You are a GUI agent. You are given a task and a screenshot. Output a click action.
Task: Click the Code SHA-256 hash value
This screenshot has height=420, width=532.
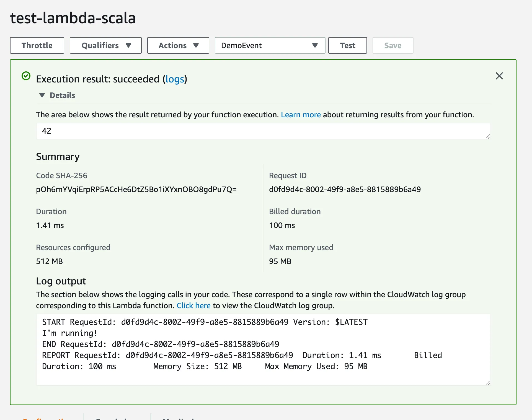(136, 189)
